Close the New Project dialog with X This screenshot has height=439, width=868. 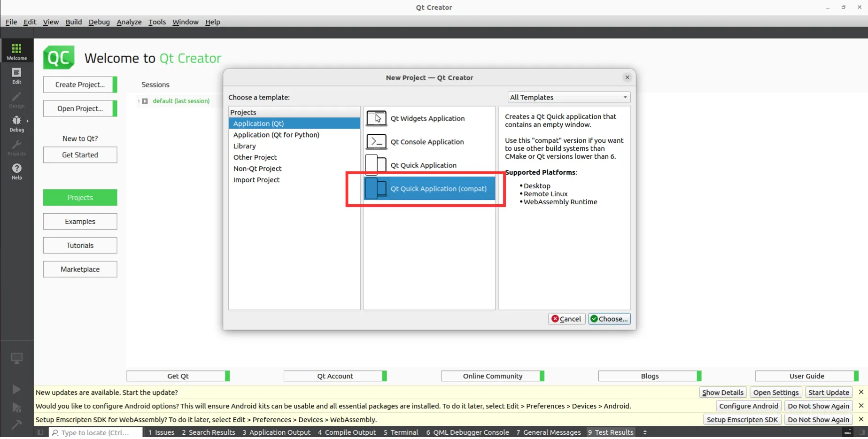coord(627,77)
